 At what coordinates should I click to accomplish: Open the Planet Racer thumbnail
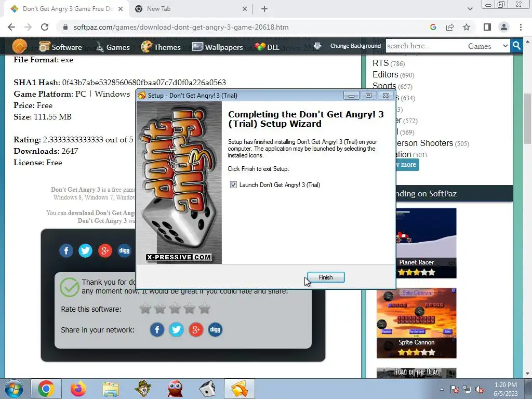pyautogui.click(x=426, y=243)
